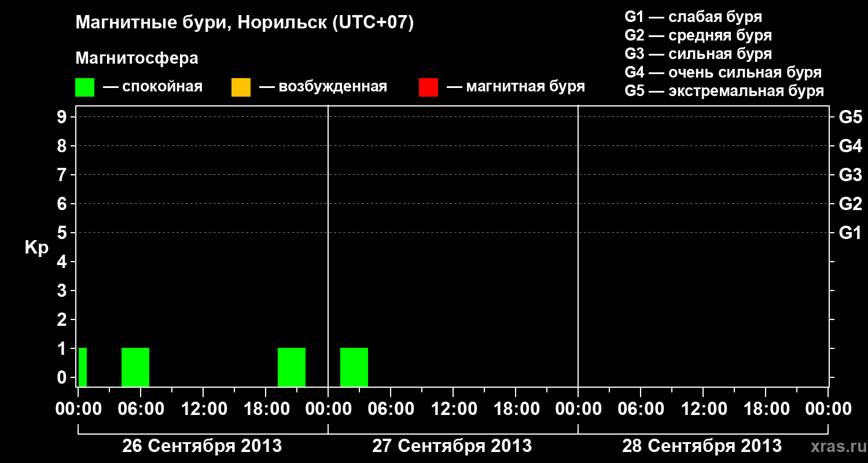Click the '06:00' time label under 28 September
The height and width of the screenshot is (463, 868).
click(641, 409)
